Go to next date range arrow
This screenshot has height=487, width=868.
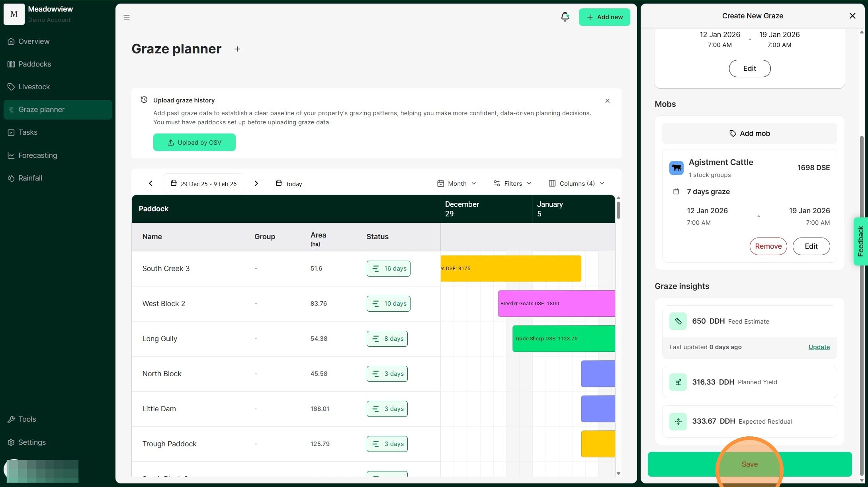(x=256, y=183)
